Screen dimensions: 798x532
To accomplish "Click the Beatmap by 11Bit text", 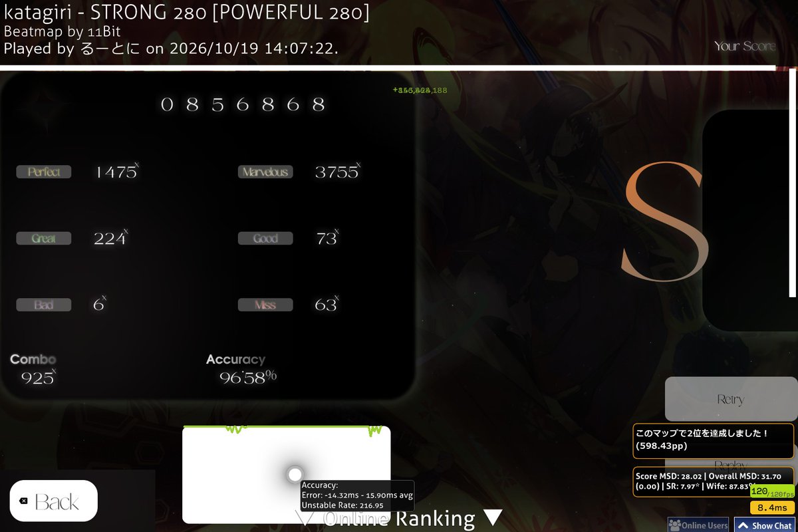I will point(63,31).
